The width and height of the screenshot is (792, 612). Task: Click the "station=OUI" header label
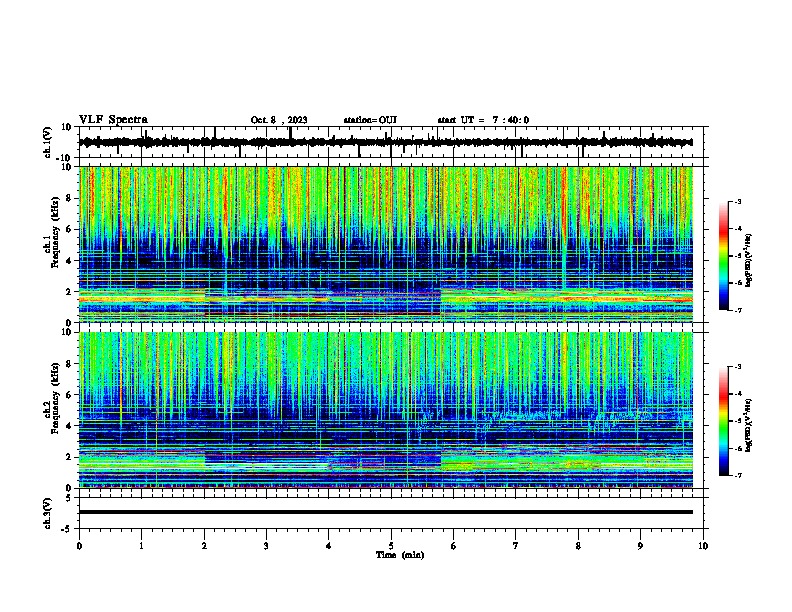pyautogui.click(x=370, y=120)
